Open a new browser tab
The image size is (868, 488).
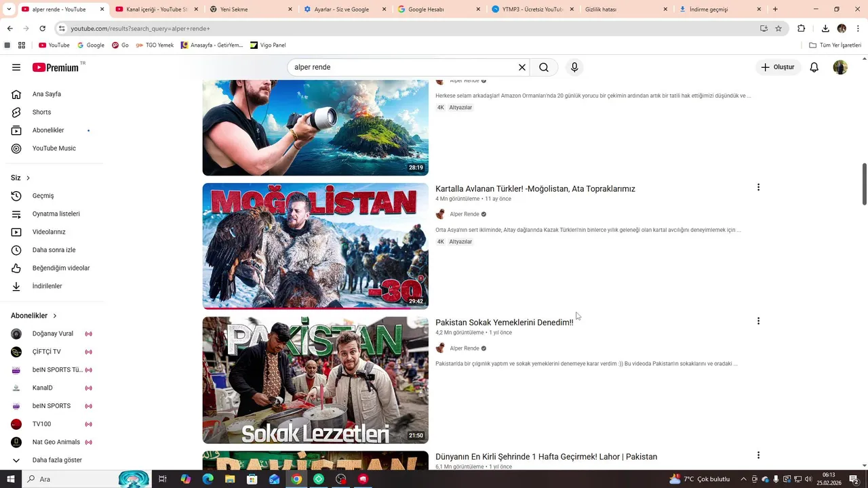[775, 9]
